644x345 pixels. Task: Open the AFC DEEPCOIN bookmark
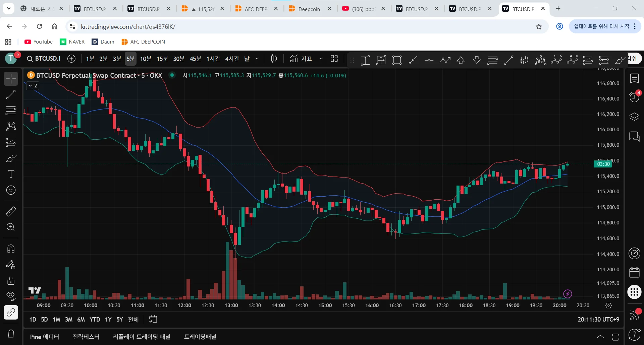point(143,42)
